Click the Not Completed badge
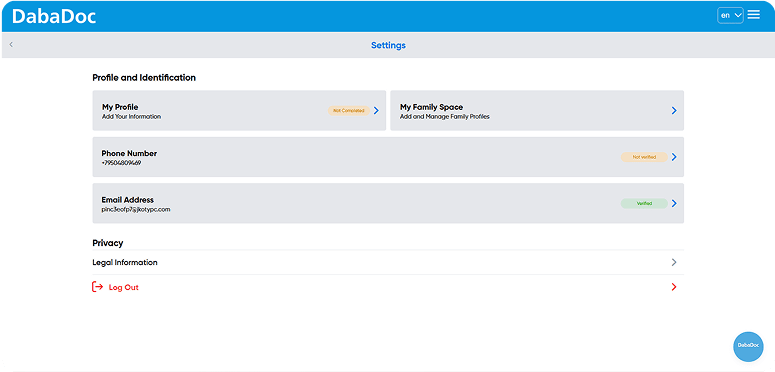This screenshot has width=775, height=372. pyautogui.click(x=348, y=111)
